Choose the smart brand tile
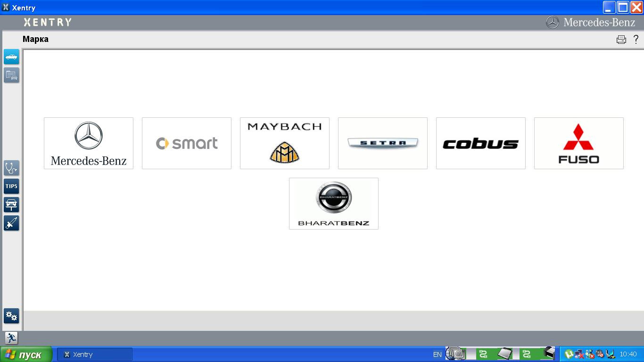This screenshot has height=362, width=644. pos(187,143)
